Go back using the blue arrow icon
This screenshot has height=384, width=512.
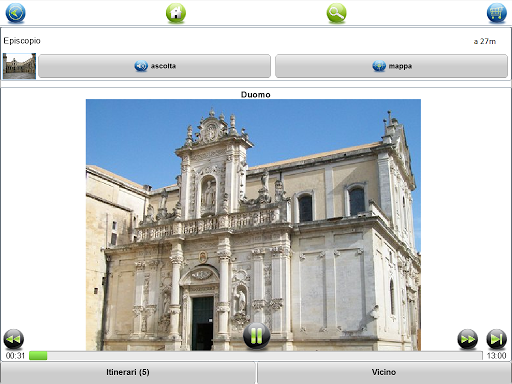[x=15, y=13]
